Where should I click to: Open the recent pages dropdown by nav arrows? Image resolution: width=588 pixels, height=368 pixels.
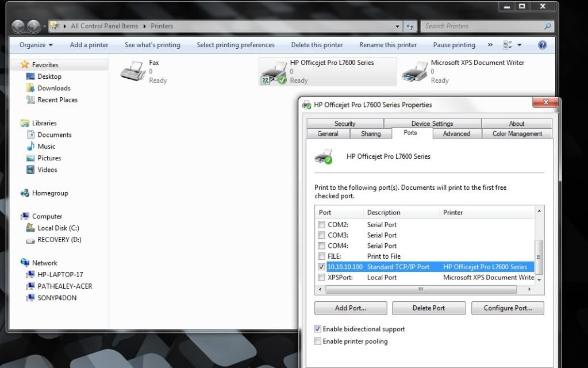(44, 26)
